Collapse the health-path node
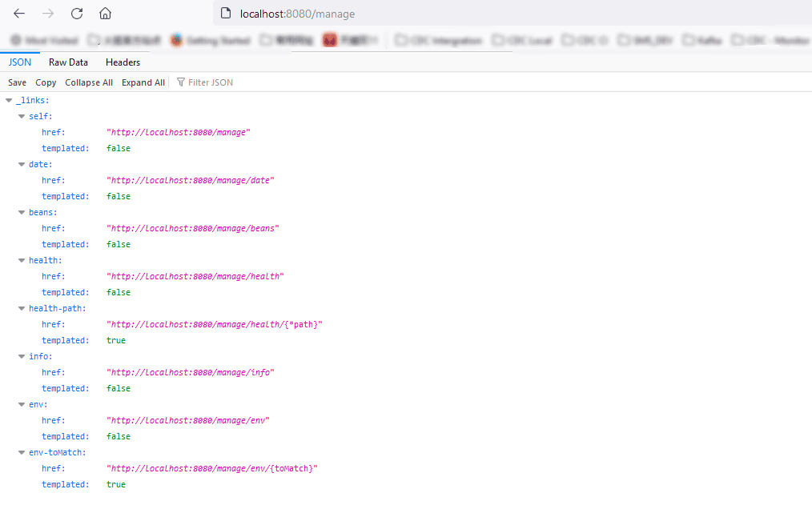This screenshot has height=509, width=812. pos(22,308)
